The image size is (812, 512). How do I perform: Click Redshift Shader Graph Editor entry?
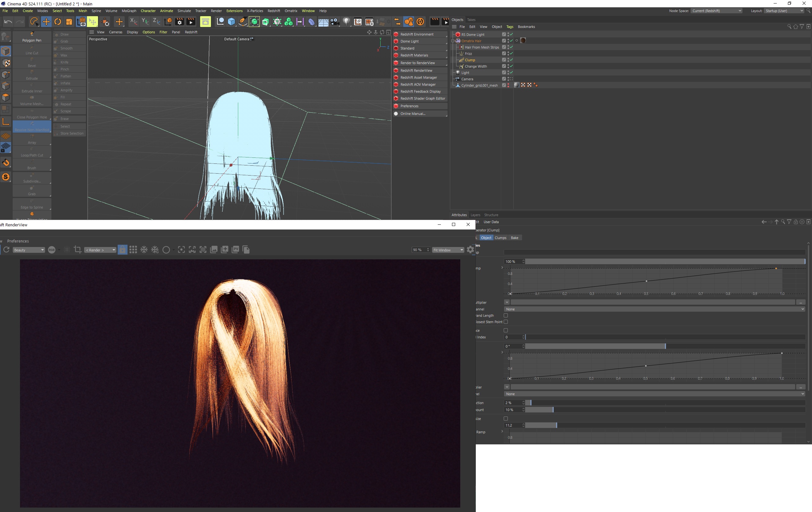click(x=422, y=98)
